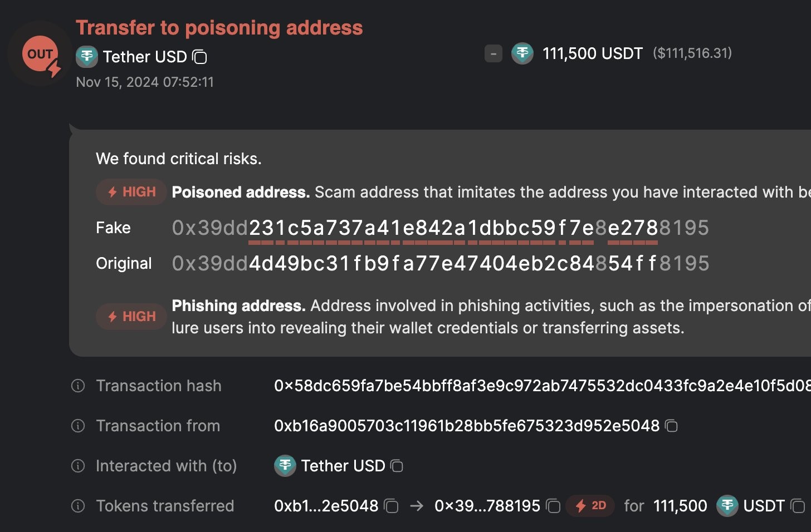This screenshot has width=811, height=532.
Task: Copy the Interacted with Tether USD address
Action: 397,466
